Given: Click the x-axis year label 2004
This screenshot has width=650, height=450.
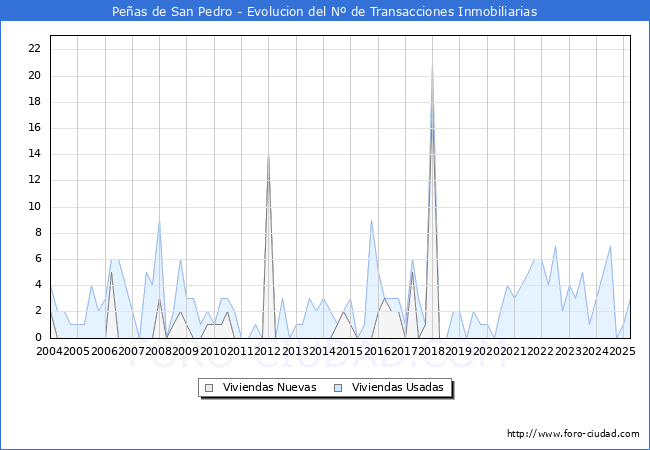Looking at the screenshot, I should 49,351.
